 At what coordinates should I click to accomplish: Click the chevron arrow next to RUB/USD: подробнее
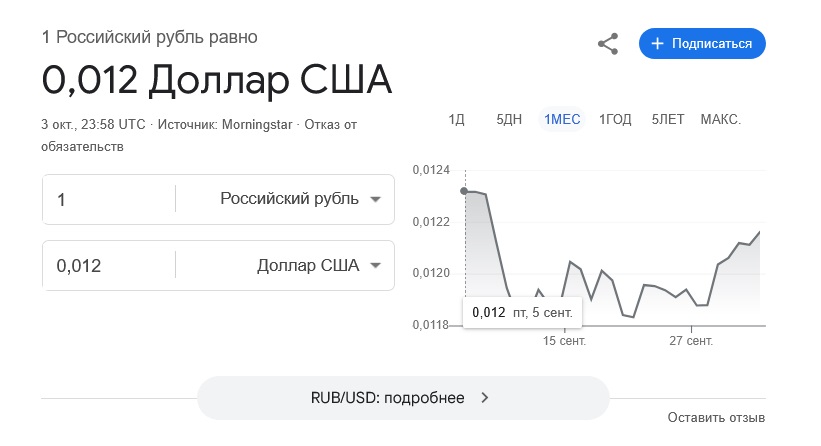tap(485, 398)
